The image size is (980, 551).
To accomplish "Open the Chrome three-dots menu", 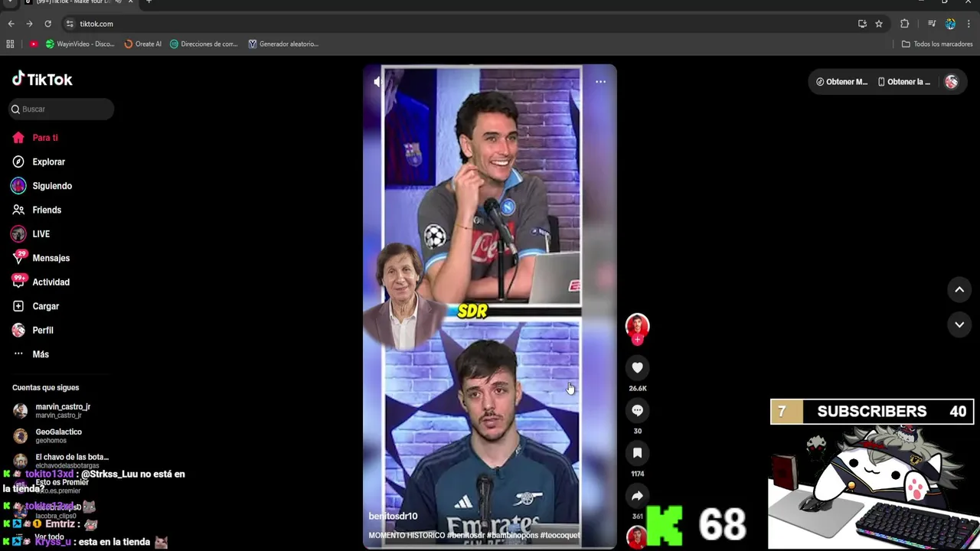I will tap(969, 24).
